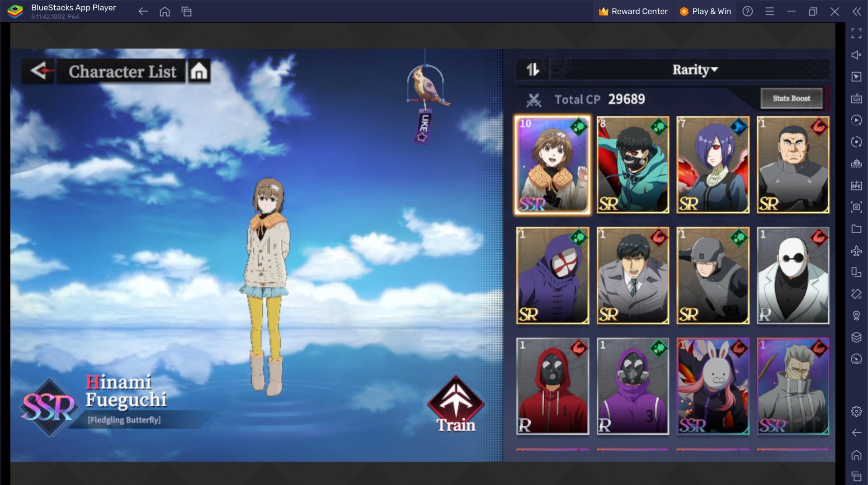Open the Rarity sort dropdown
868x485 pixels.
[x=694, y=70]
